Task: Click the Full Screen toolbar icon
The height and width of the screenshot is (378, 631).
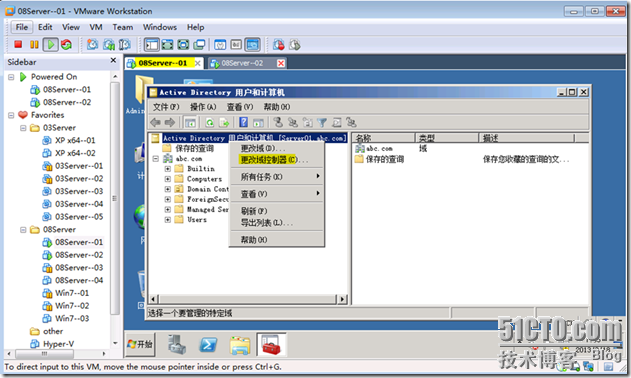Action: (167, 45)
